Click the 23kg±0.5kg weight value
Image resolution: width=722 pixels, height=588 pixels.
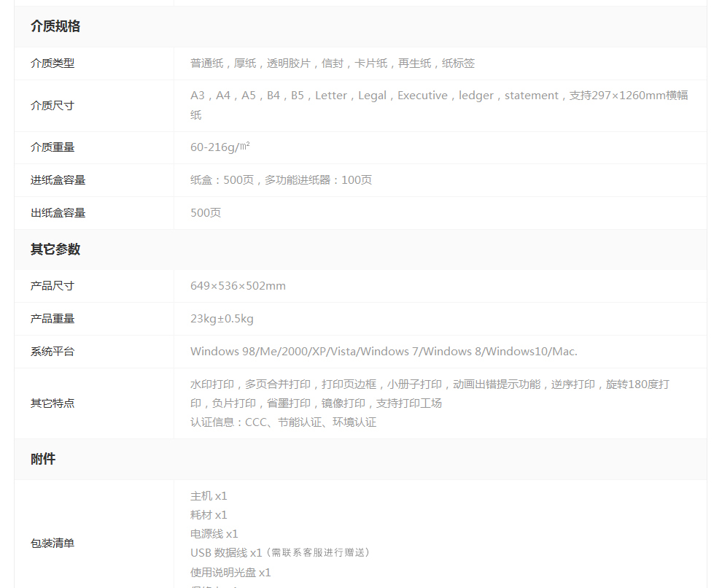[222, 319]
